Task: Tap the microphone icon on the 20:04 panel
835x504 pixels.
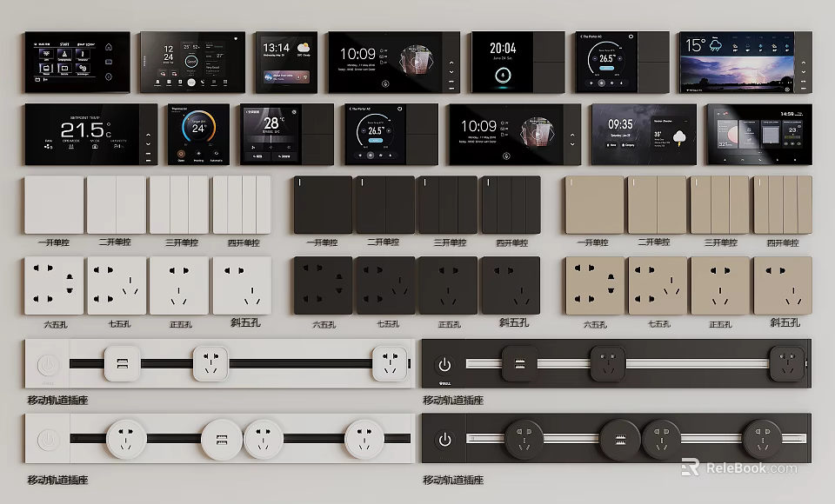Action: point(502,75)
